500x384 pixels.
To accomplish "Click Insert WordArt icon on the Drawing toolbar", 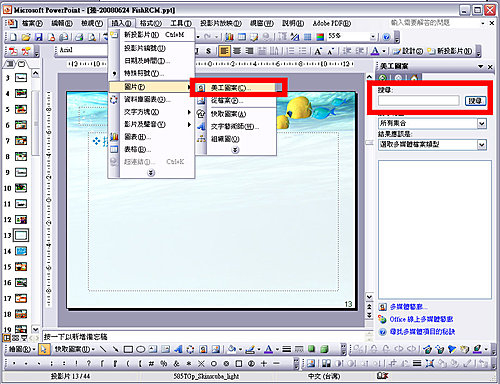I will click(178, 349).
